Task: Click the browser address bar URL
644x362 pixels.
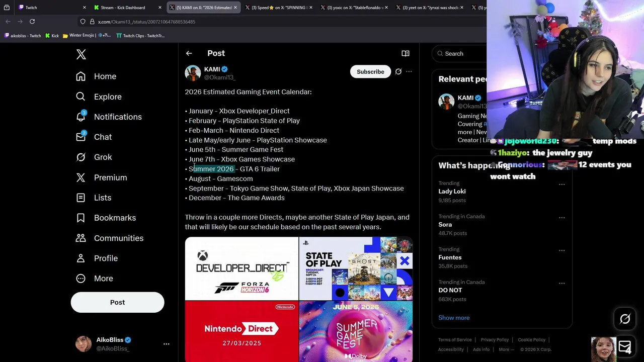Action: pyautogui.click(x=146, y=22)
